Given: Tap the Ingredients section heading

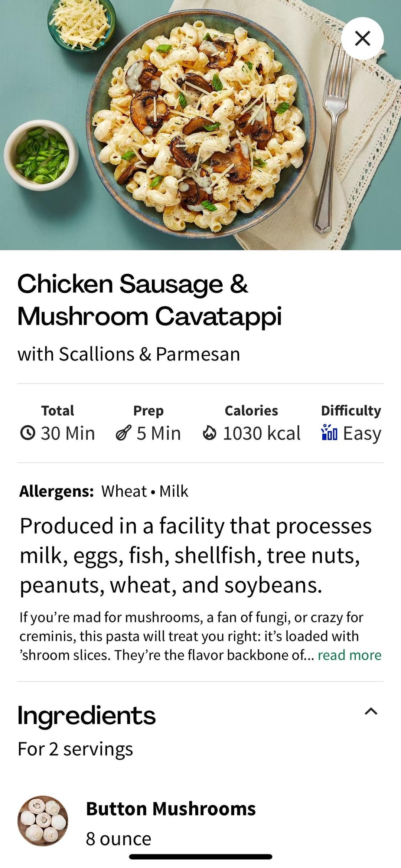Looking at the screenshot, I should [x=87, y=715].
